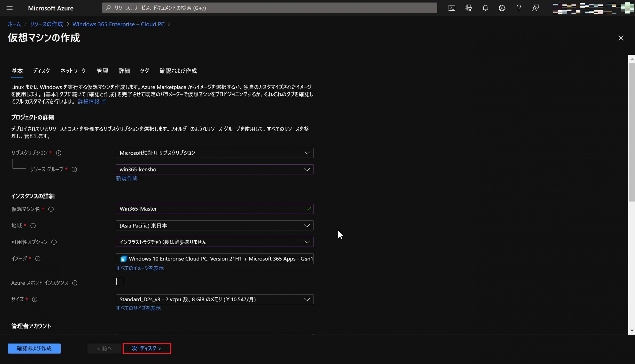The image size is (635, 364).
Task: Click すべてのイメージを表示 link
Action: (x=140, y=268)
